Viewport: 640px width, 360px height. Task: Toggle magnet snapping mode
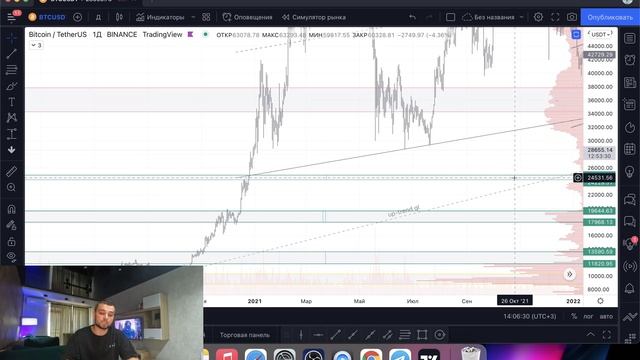coord(11,209)
